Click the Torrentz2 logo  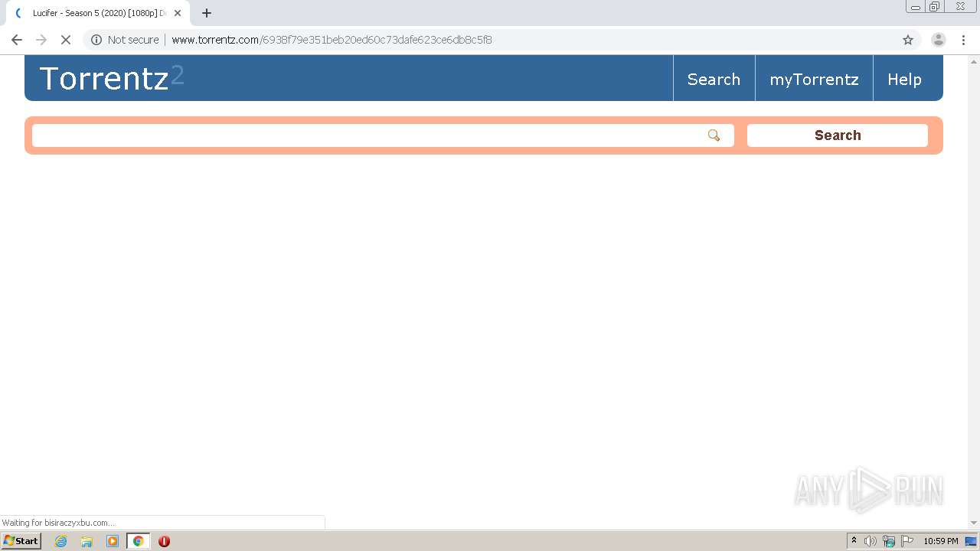[x=112, y=78]
